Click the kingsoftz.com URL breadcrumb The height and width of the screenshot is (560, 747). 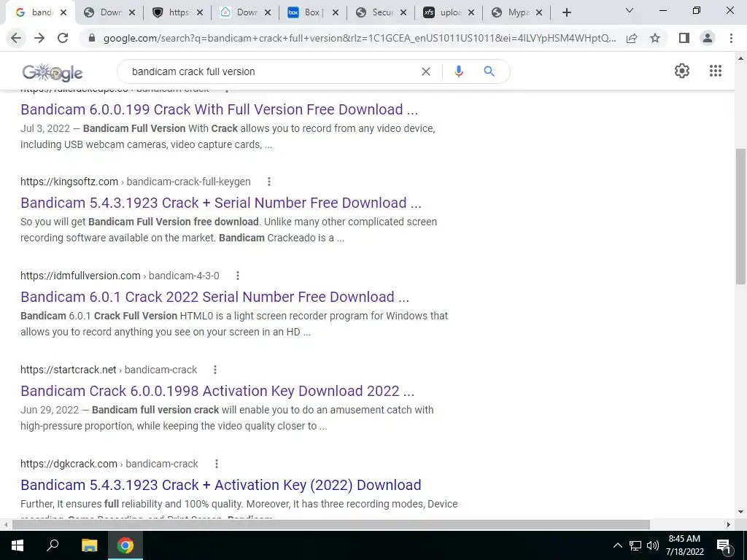point(135,182)
